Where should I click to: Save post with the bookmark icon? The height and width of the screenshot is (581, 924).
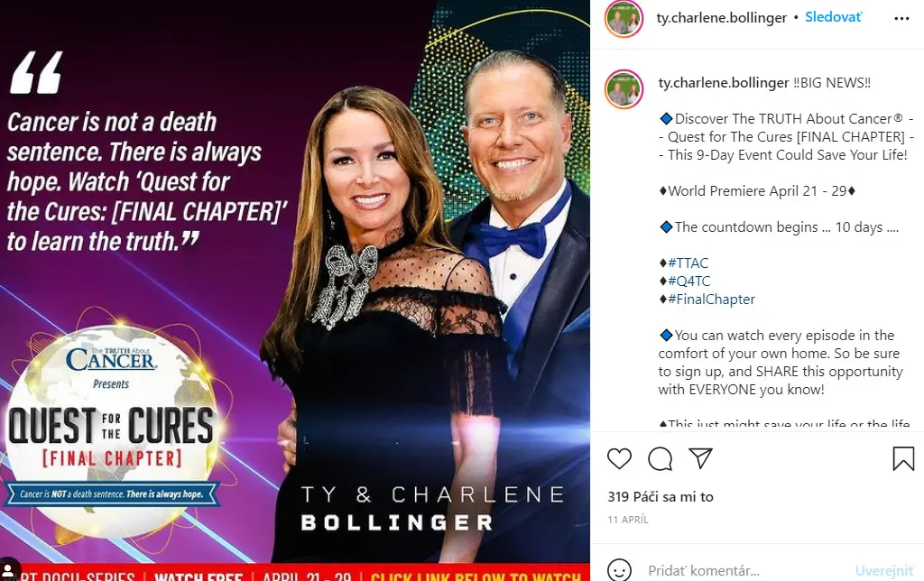pos(902,458)
